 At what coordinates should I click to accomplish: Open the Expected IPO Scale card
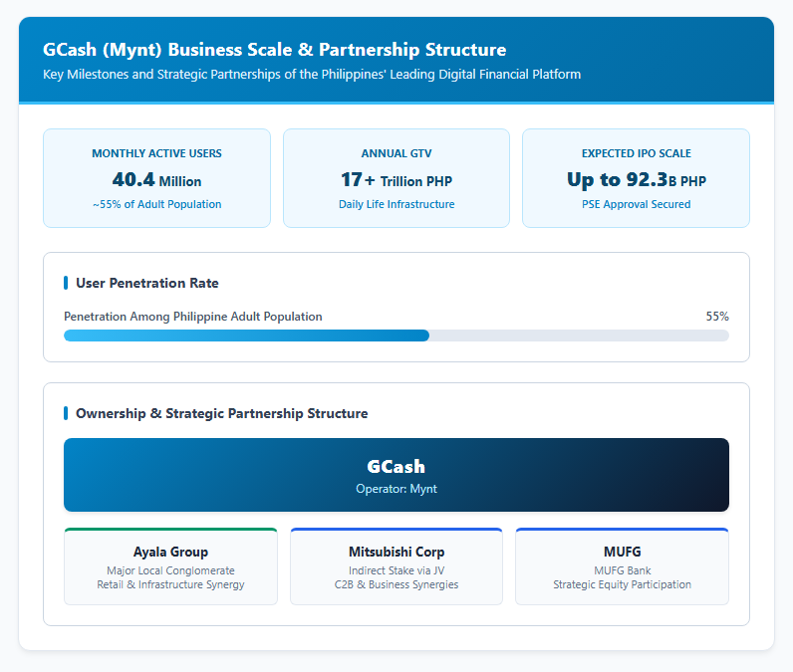(x=636, y=178)
